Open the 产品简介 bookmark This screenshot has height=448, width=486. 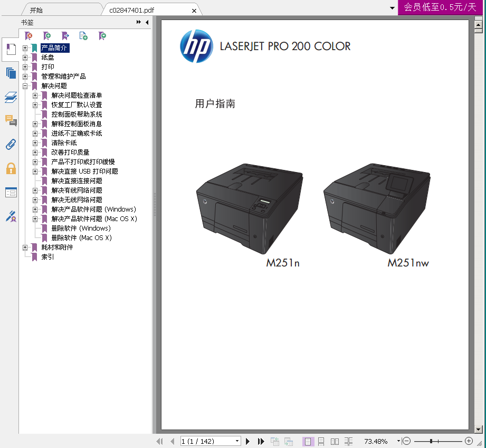point(54,48)
